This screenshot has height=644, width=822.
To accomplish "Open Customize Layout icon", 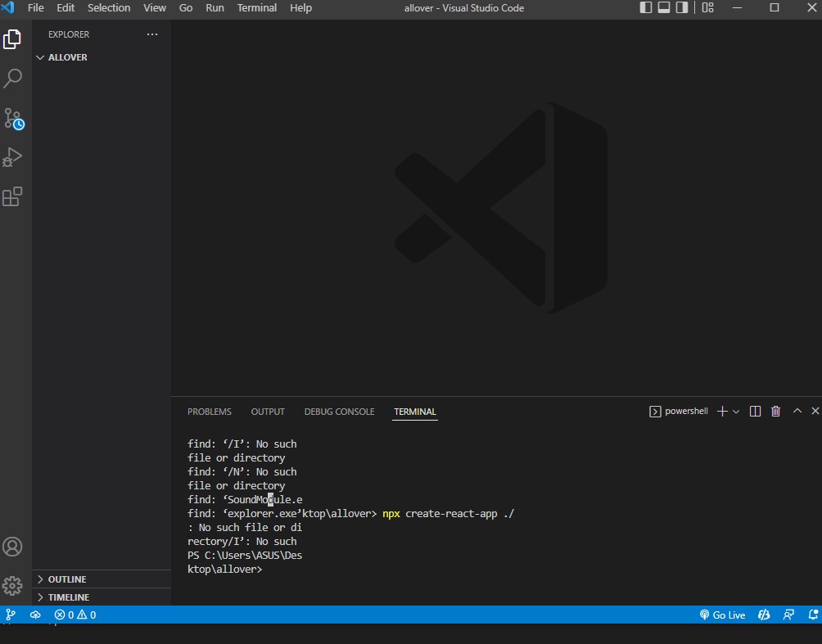I will (707, 7).
